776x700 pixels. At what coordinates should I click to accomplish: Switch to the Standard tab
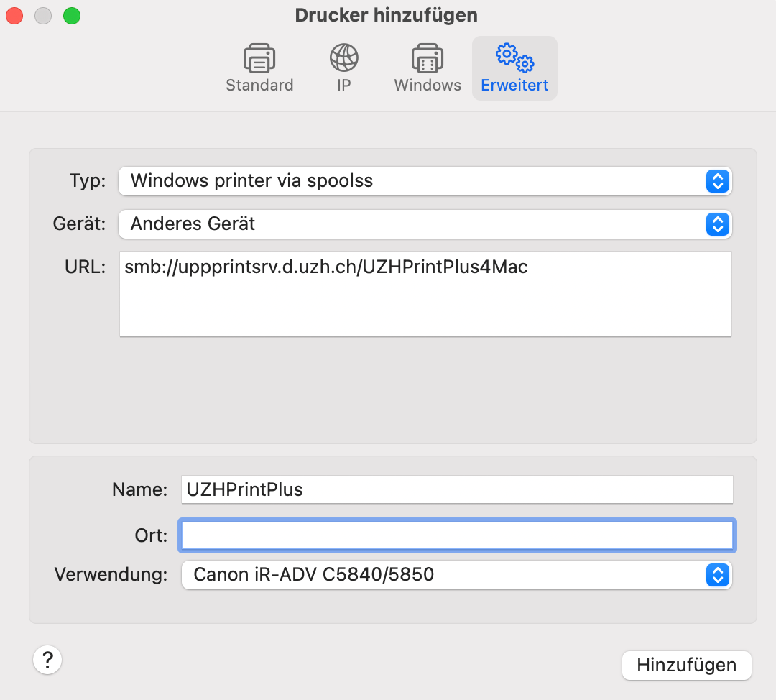click(x=259, y=68)
